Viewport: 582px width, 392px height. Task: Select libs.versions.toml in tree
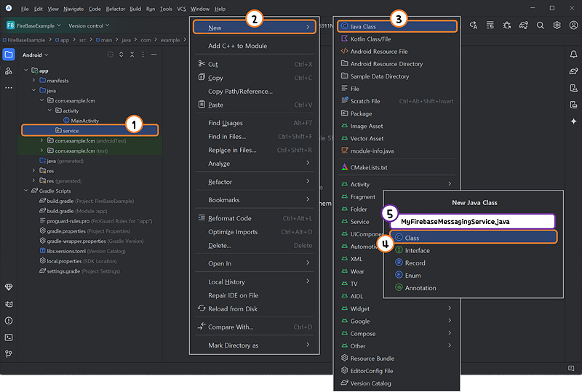tap(82, 251)
